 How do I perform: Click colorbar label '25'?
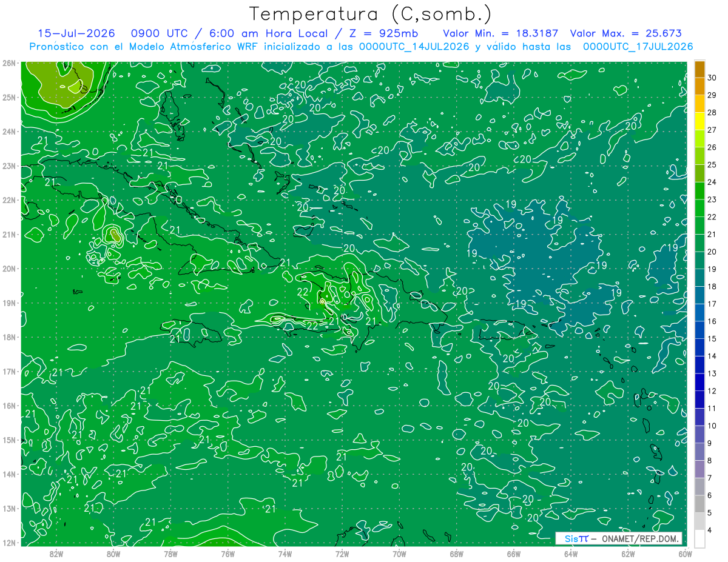pos(712,164)
